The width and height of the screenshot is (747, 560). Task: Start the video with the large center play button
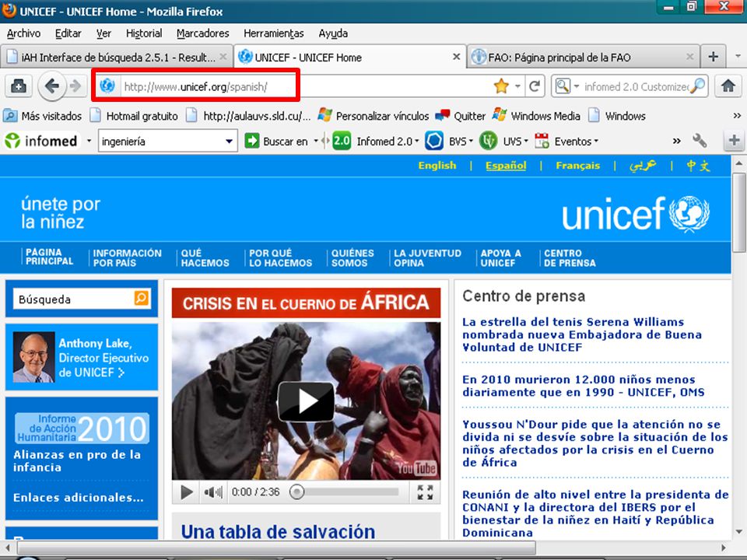click(306, 401)
